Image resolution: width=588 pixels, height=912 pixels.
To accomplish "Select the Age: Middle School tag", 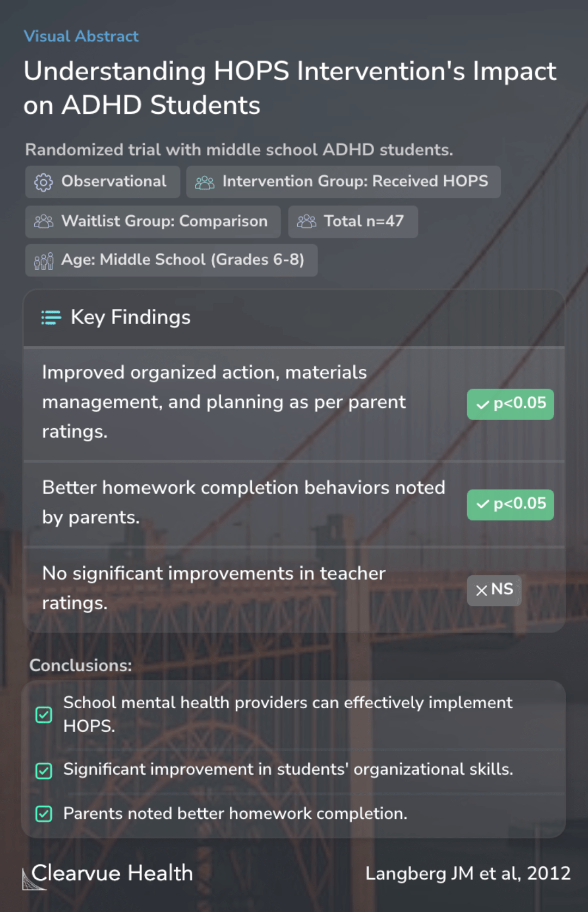I will (171, 260).
